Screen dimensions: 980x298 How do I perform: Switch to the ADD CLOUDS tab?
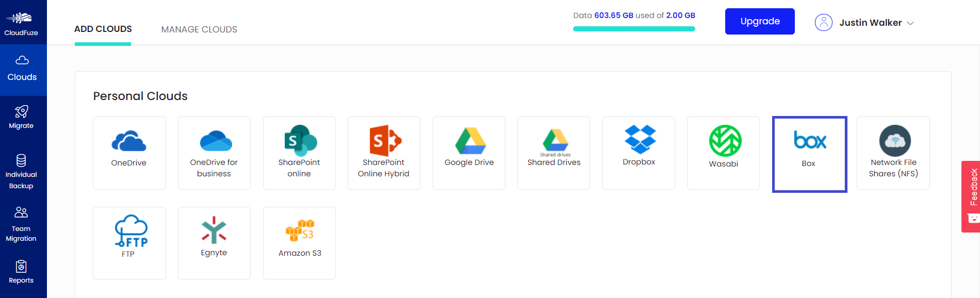coord(103,29)
